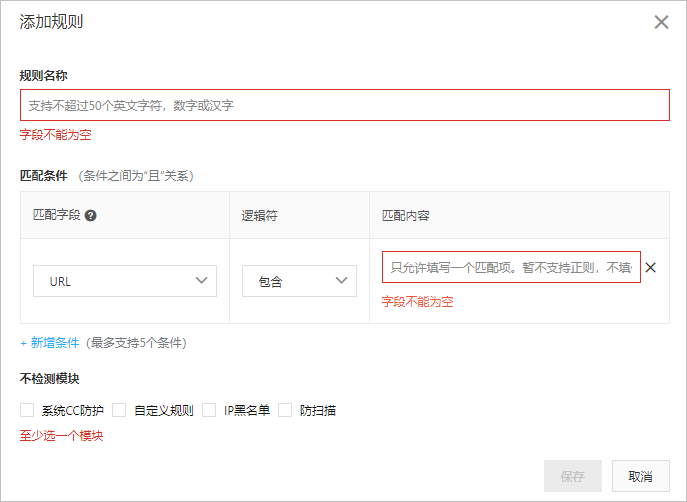Screen dimensions: 687x502
Task: Click the 不检测模块 section label
Action: 50,378
